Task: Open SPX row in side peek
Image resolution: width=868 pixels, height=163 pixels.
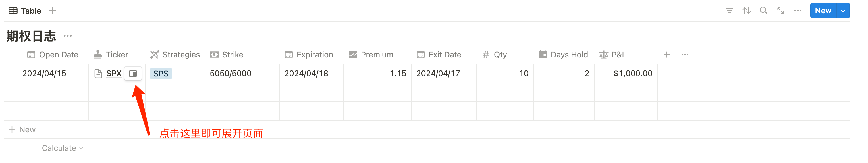Action: [133, 74]
